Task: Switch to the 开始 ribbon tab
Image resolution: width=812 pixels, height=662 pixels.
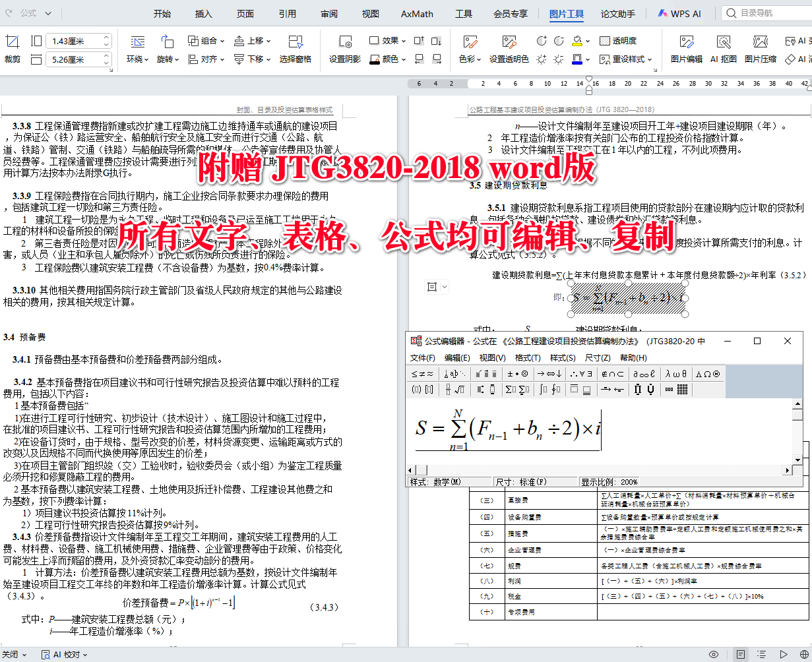Action: click(162, 13)
